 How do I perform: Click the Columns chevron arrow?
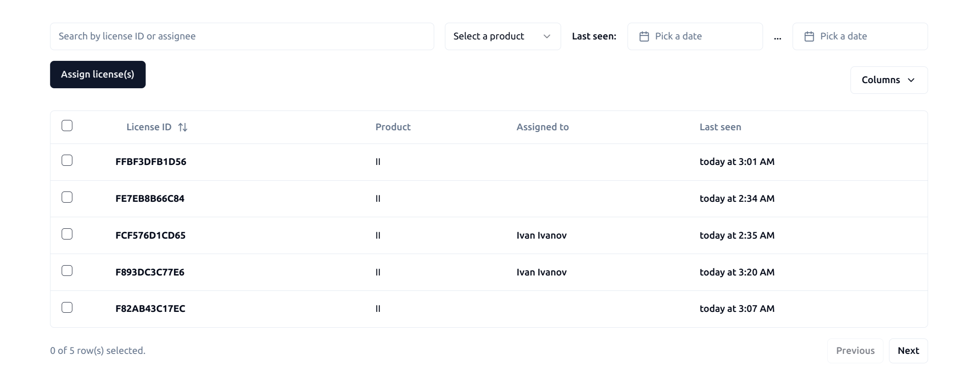911,80
